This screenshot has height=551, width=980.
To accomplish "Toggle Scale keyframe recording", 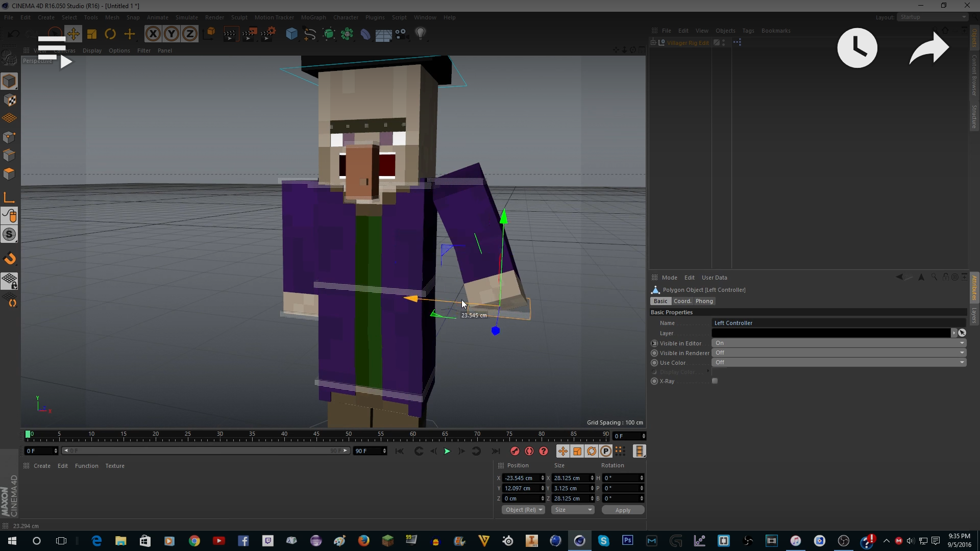I will (577, 451).
